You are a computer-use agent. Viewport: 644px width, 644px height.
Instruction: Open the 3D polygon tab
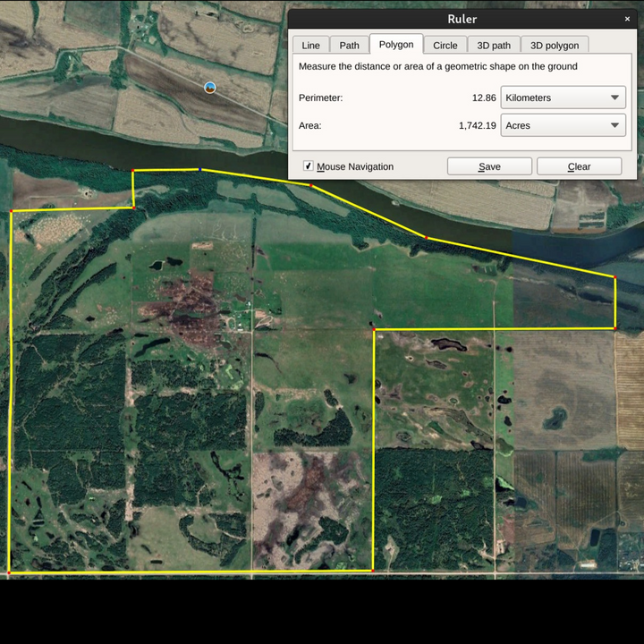[x=555, y=46]
